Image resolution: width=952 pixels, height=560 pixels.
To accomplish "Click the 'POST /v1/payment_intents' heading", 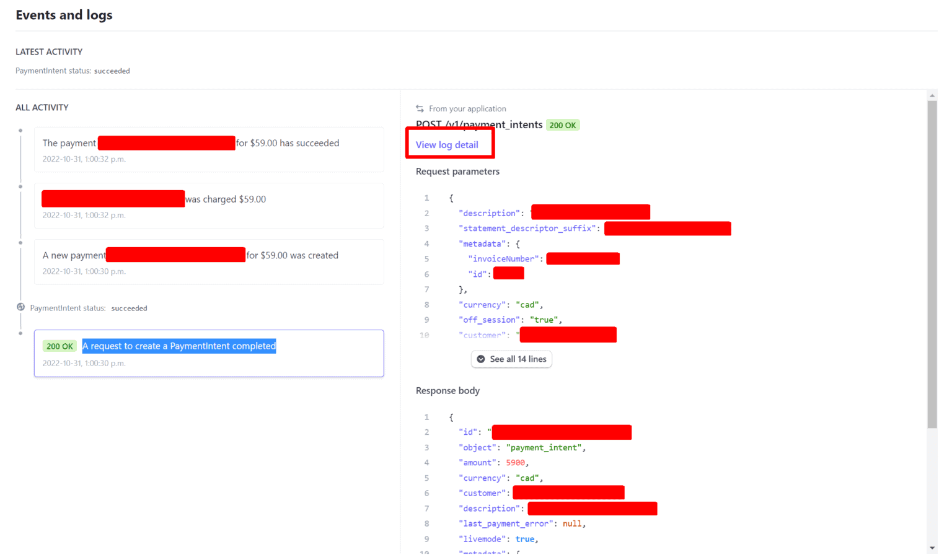I will (478, 125).
